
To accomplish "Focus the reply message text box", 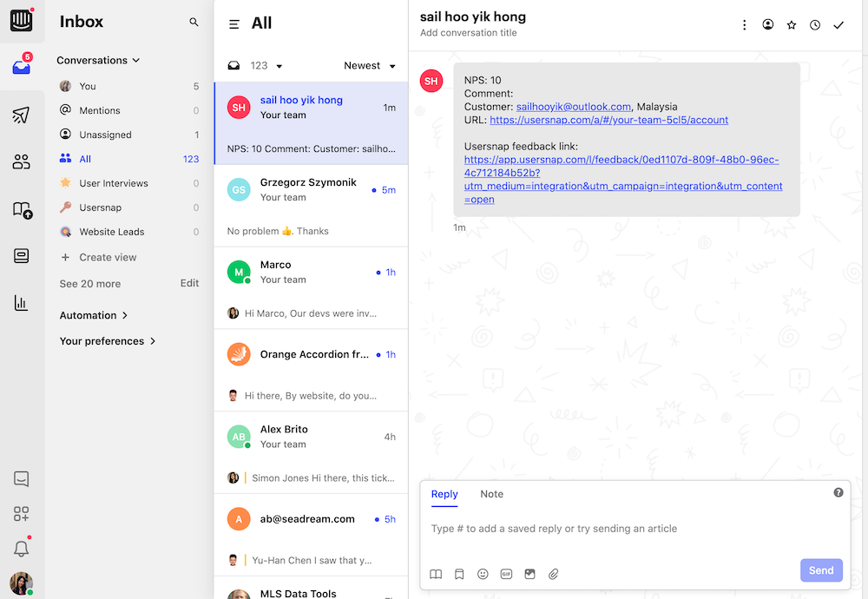I will tap(635, 529).
